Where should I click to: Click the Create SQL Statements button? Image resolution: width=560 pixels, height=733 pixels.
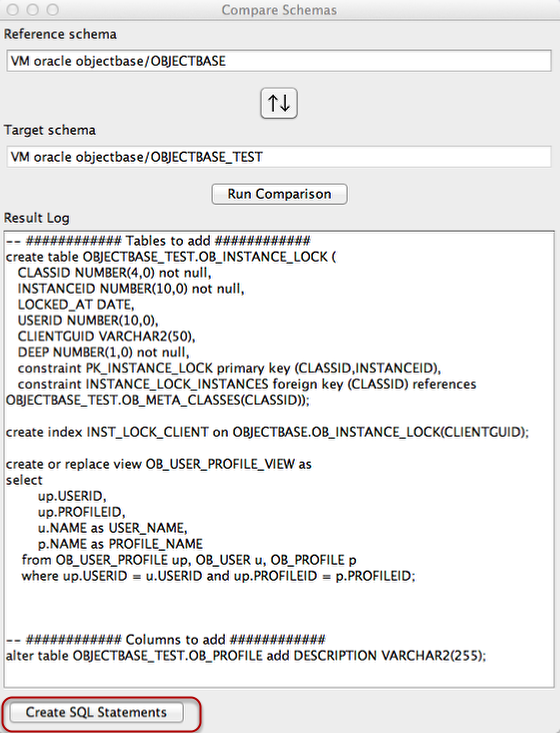point(96,712)
